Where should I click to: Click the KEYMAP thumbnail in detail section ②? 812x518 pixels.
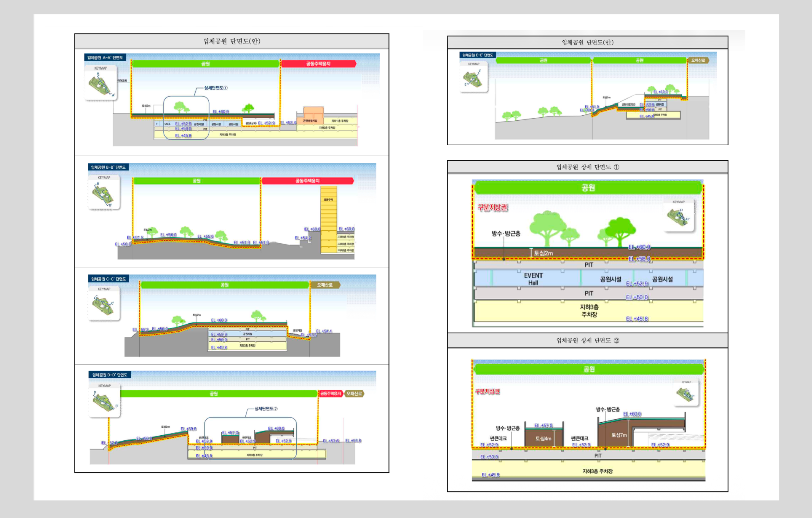(686, 393)
